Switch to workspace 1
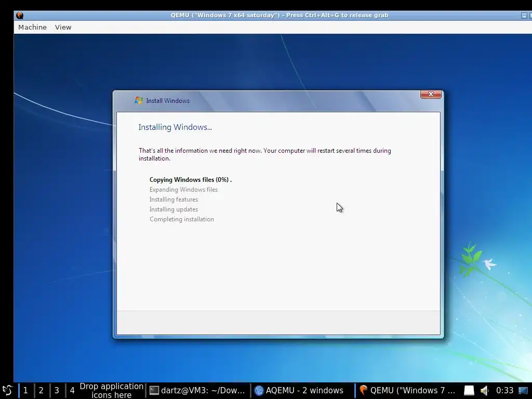This screenshot has width=532, height=399. coord(25,390)
